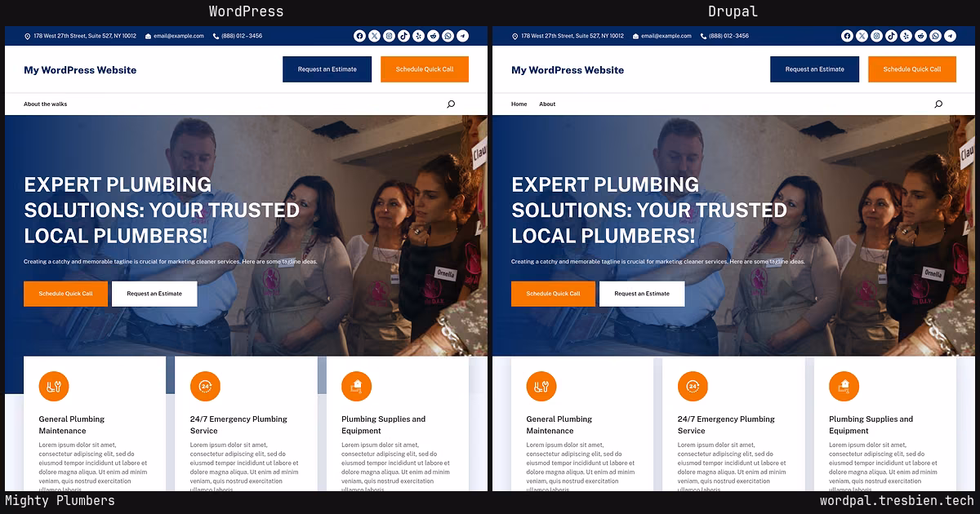Click WordPress '24/7 Emergency Plumbing Service' heading
Screen dimensions: 980x514
(x=238, y=425)
